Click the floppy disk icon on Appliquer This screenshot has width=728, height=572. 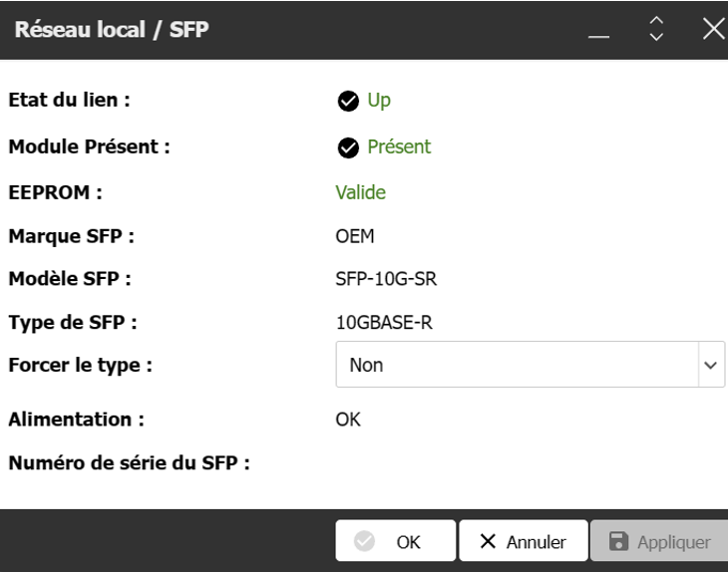pos(618,541)
